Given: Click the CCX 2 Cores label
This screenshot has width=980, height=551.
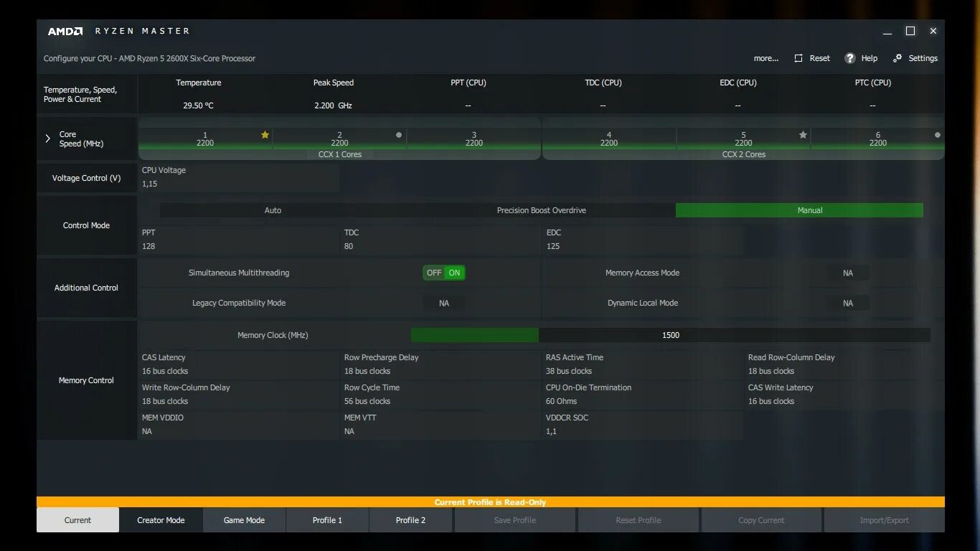Looking at the screenshot, I should point(744,154).
